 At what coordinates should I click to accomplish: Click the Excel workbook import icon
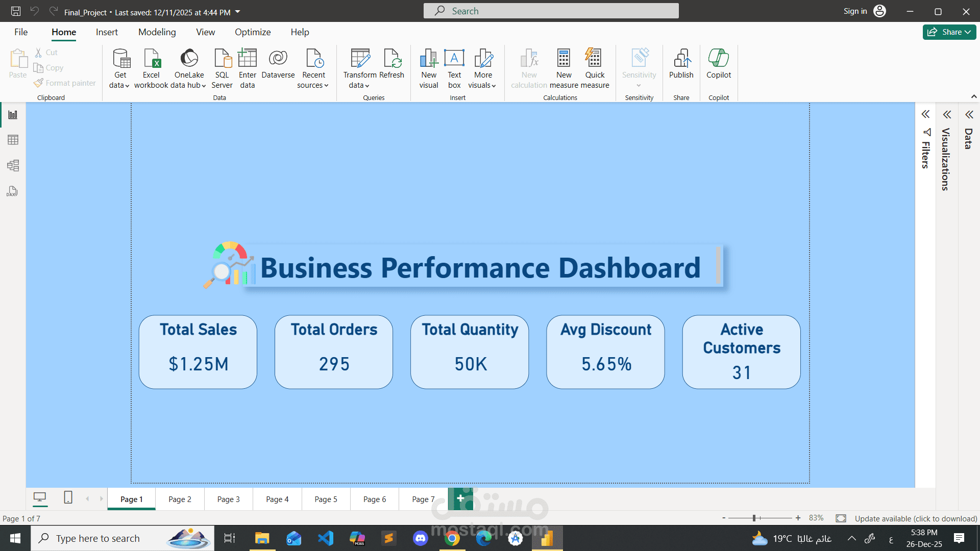pos(151,59)
